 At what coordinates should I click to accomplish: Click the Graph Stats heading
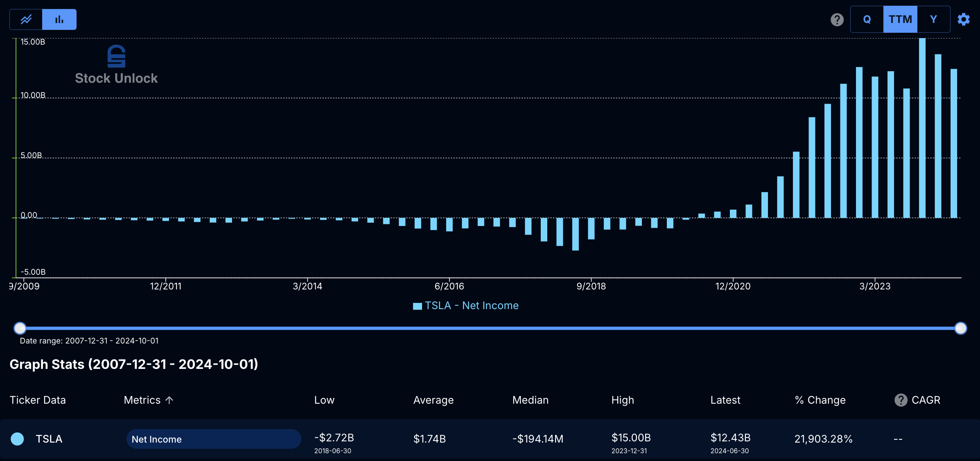(134, 364)
